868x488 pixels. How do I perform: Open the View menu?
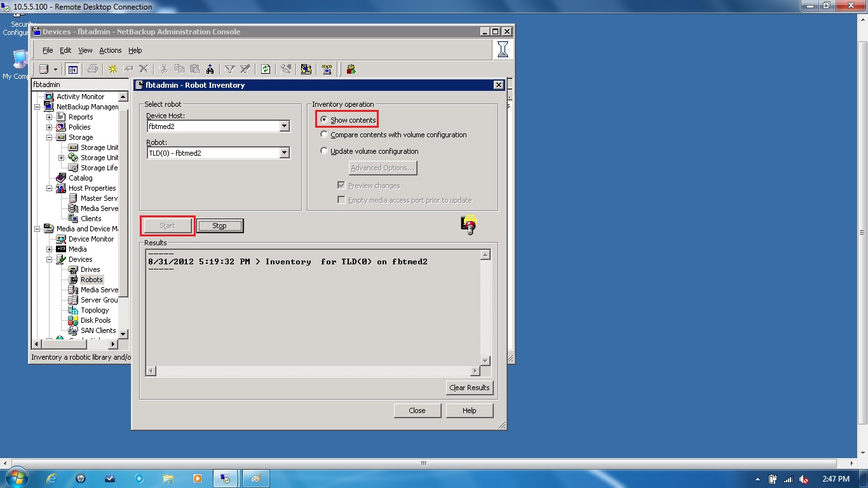click(x=85, y=50)
